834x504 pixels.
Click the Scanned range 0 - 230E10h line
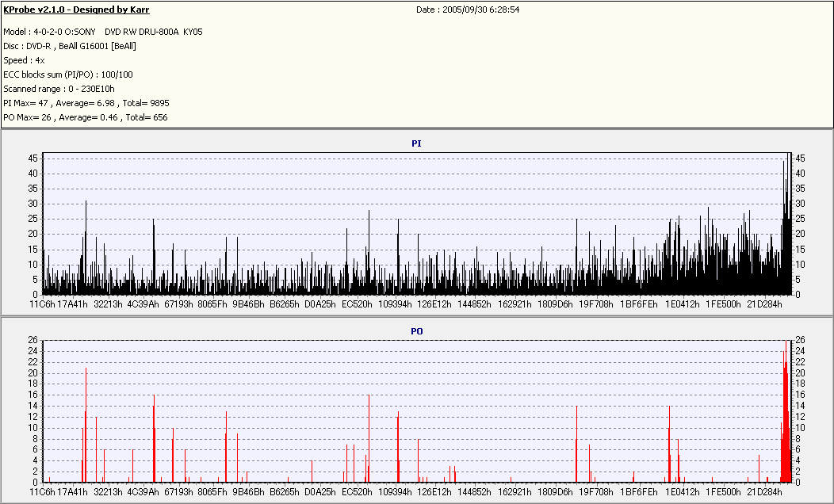tap(59, 89)
